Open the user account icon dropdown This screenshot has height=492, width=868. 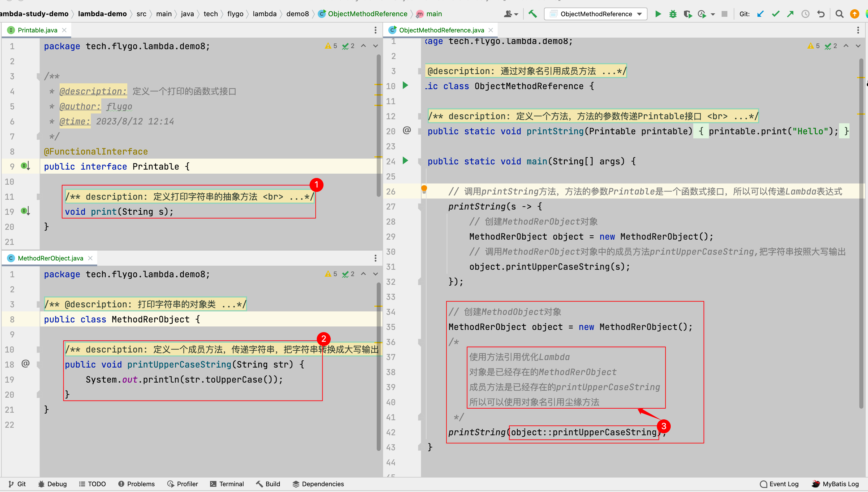511,14
